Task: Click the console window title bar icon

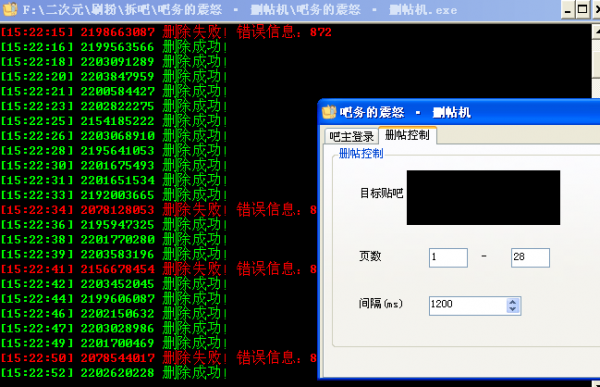Action: click(10, 9)
